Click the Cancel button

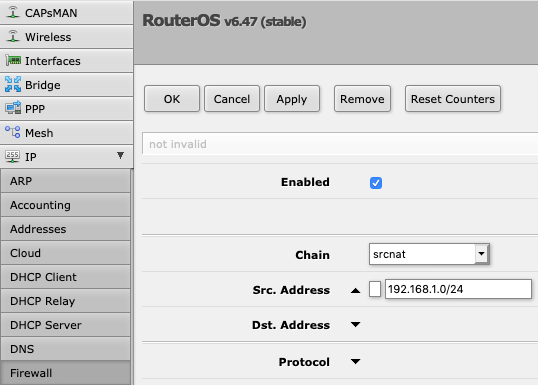pyautogui.click(x=232, y=99)
